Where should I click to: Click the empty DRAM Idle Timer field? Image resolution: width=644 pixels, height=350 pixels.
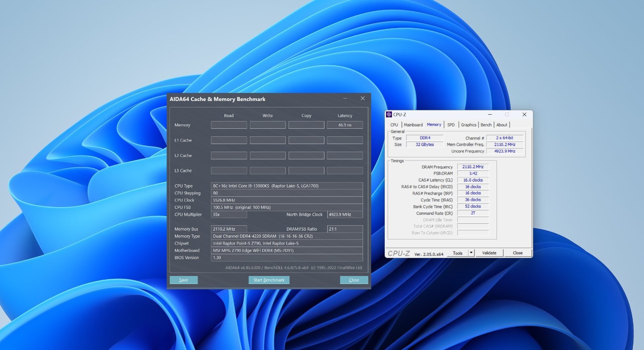473,220
